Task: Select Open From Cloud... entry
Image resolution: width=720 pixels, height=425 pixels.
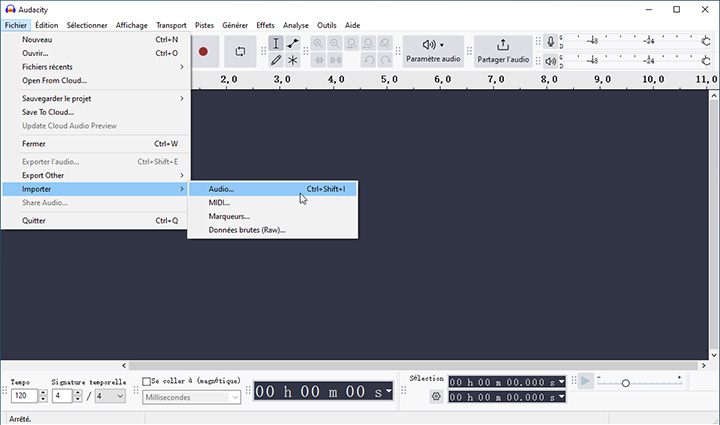Action: point(96,80)
